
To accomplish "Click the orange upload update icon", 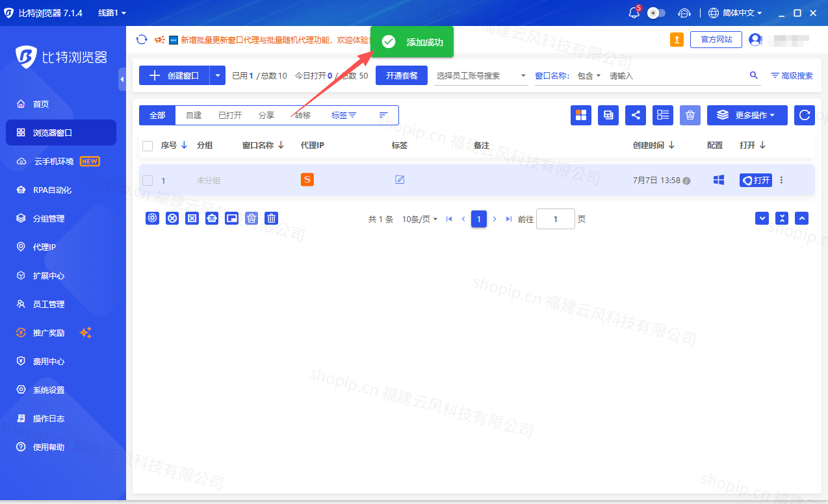I will [677, 40].
